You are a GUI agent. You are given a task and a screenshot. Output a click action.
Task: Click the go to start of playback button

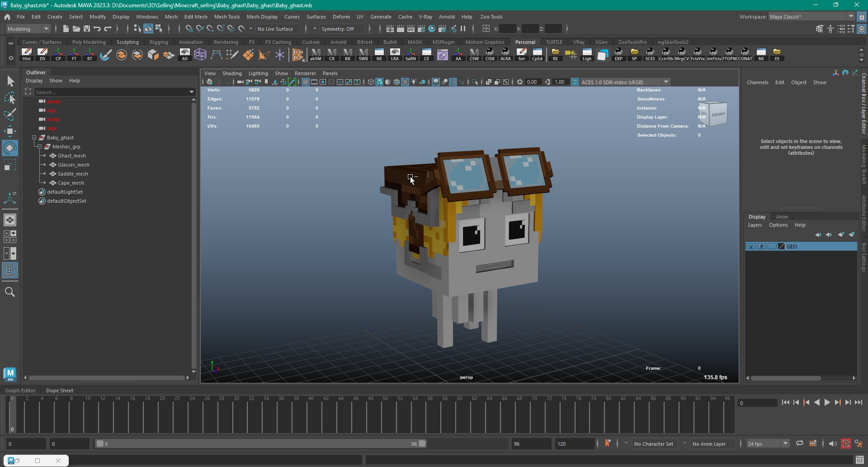click(x=786, y=402)
